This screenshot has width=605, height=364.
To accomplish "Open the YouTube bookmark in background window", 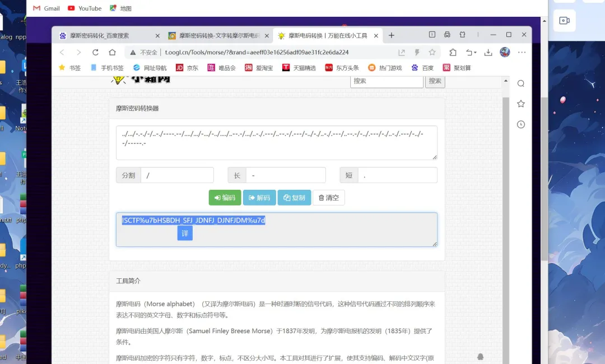I will [85, 8].
